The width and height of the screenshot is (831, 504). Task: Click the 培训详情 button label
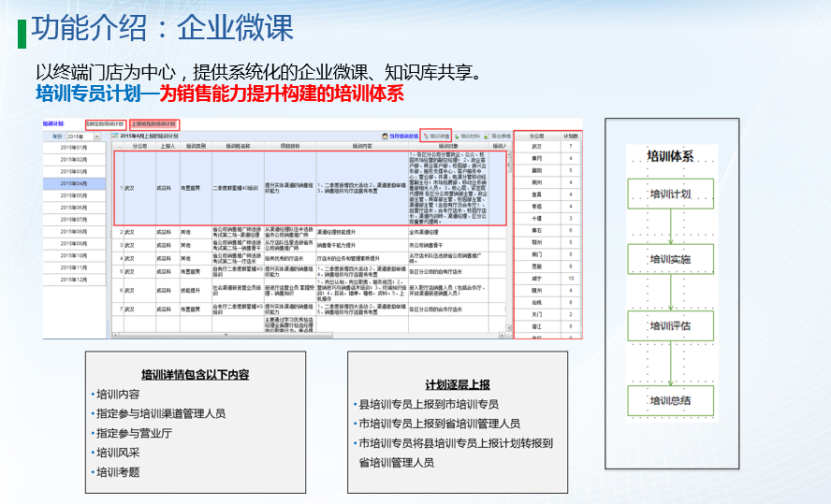coord(439,137)
